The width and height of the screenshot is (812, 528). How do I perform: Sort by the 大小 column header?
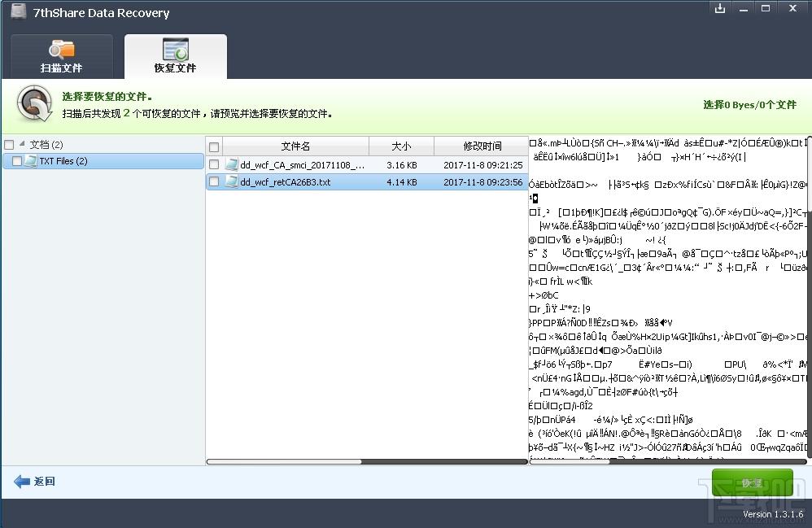pos(401,146)
